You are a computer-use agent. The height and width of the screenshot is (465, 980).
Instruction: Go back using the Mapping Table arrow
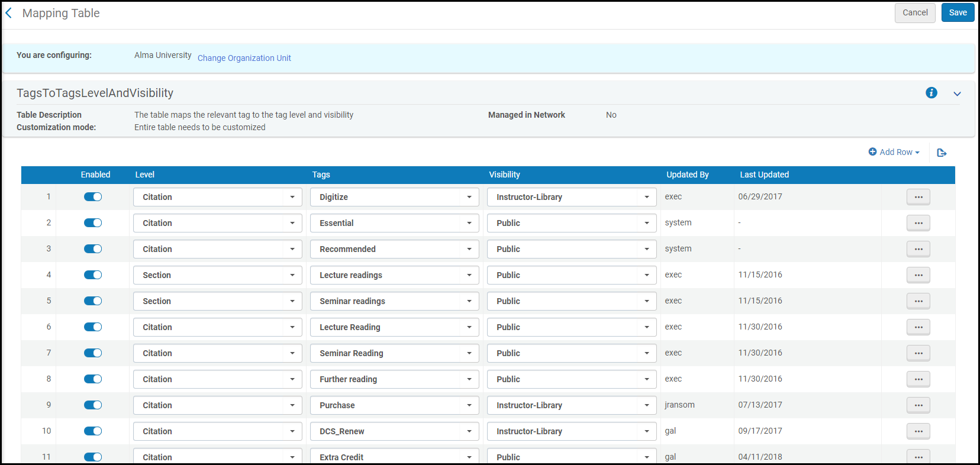click(x=9, y=13)
